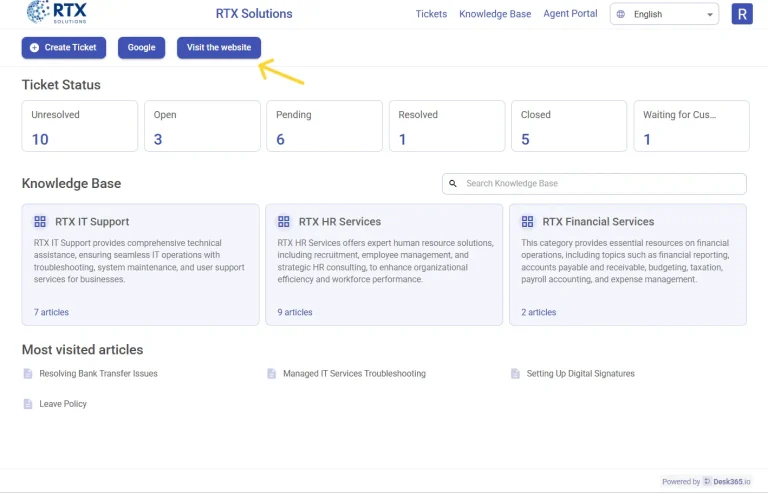Screen dimensions: 768x493
Task: Click the RTX IT Support description text
Action: click(139, 261)
